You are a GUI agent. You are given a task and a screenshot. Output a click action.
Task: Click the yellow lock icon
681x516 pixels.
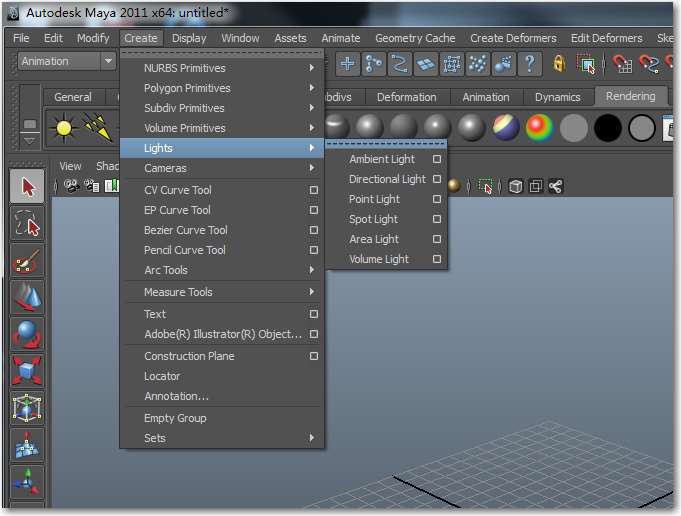pos(559,64)
